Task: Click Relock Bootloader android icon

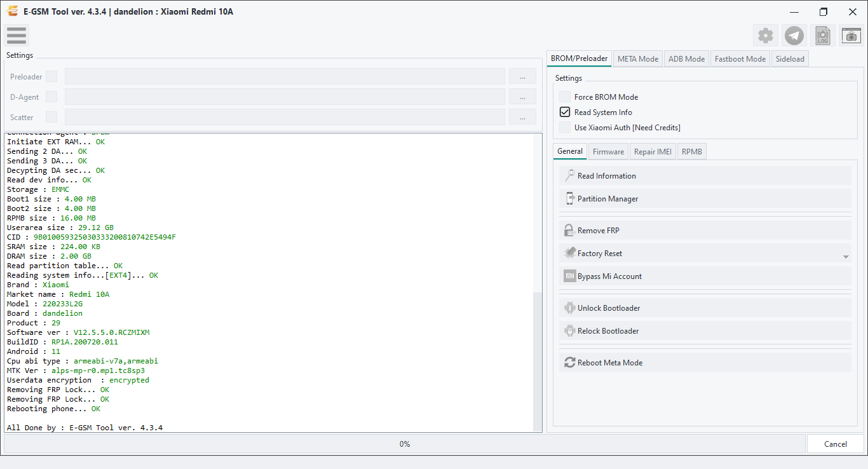Action: click(x=569, y=331)
